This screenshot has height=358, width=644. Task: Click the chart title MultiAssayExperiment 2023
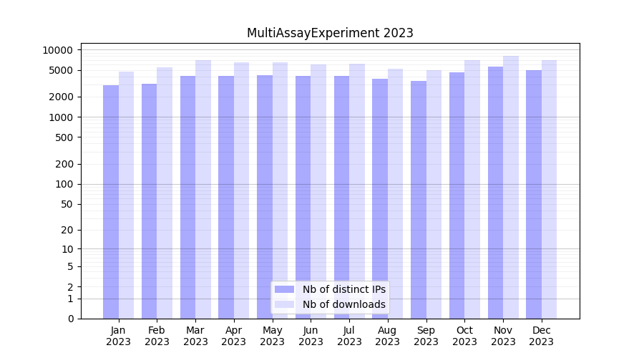[330, 33]
